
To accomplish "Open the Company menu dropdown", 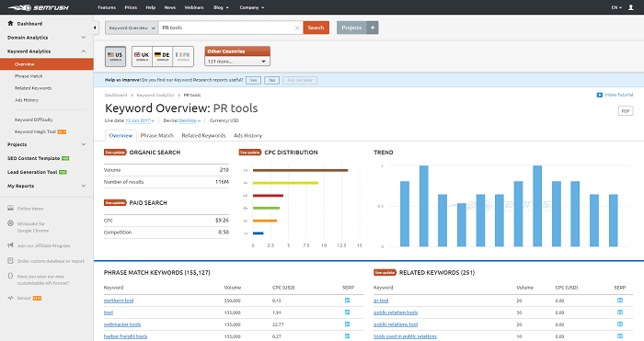I will click(252, 7).
